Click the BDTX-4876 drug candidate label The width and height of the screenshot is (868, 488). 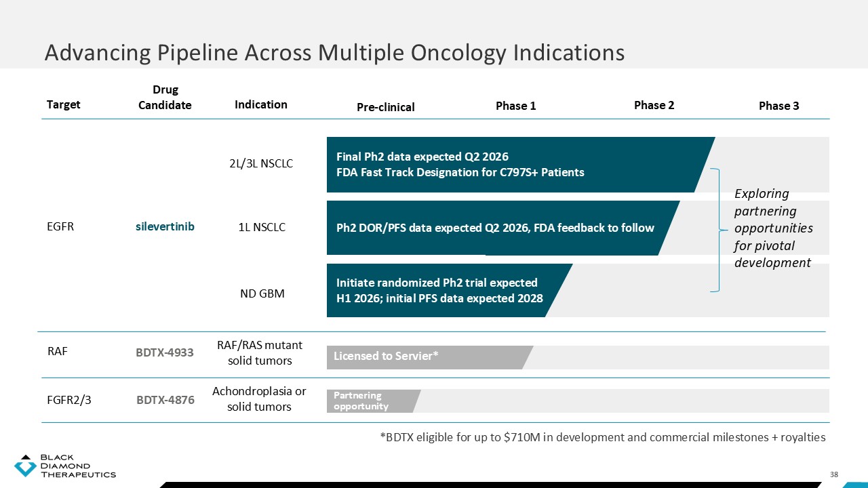click(165, 400)
